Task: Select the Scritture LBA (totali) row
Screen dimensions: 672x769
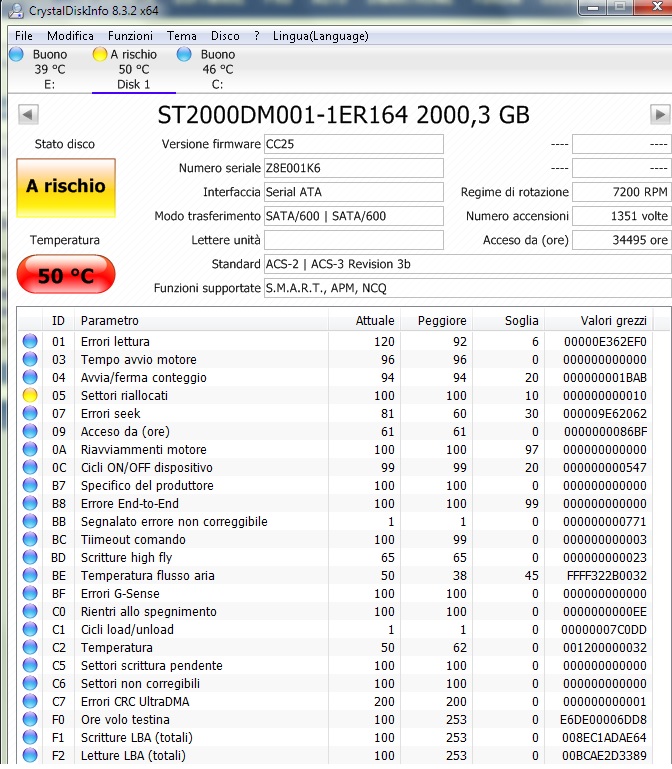Action: pyautogui.click(x=335, y=738)
